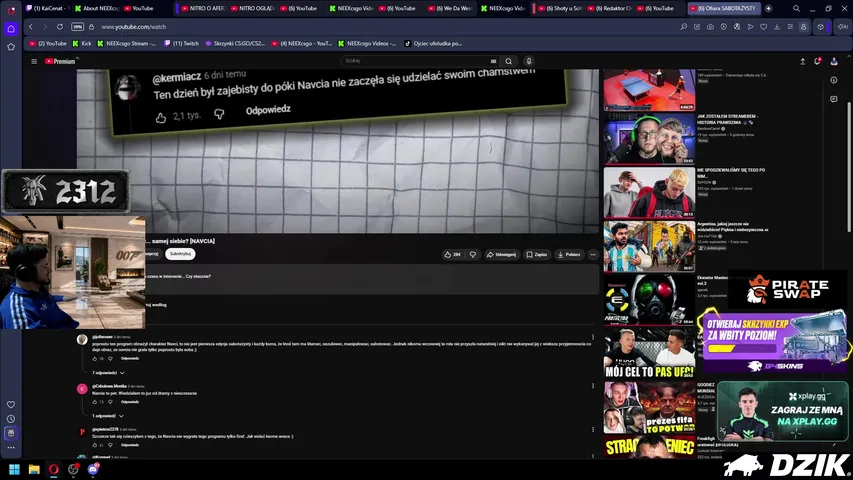
Task: Open the (11) Twitch bookmark
Action: [x=181, y=44]
